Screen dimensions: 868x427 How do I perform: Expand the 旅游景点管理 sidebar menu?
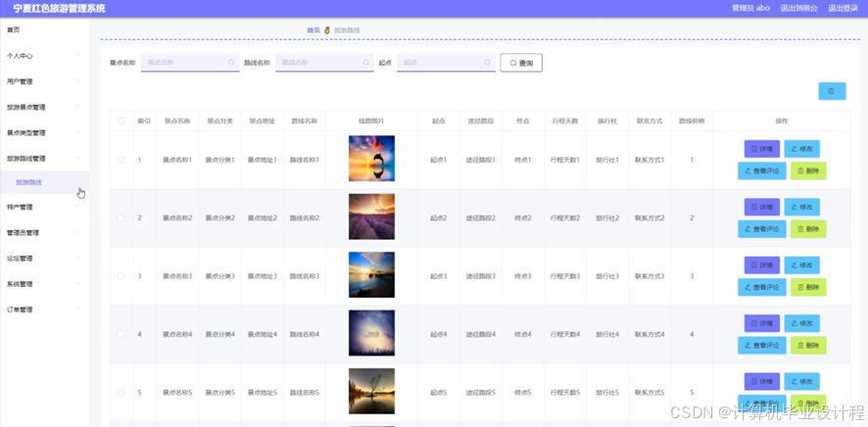pos(44,108)
